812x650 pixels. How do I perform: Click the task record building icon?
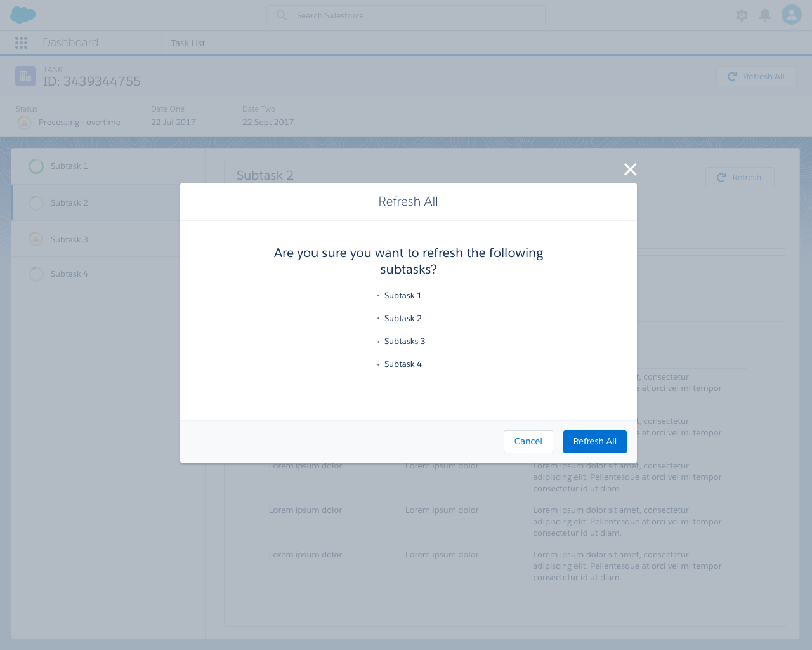pyautogui.click(x=25, y=76)
